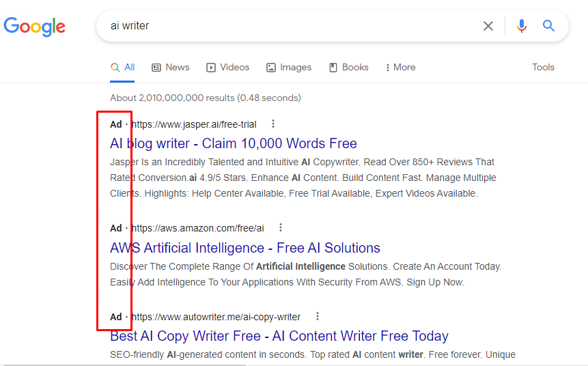Image resolution: width=588 pixels, height=366 pixels.
Task: Click the 'SEO-friendly AI-generated content' description
Action: [x=313, y=354]
